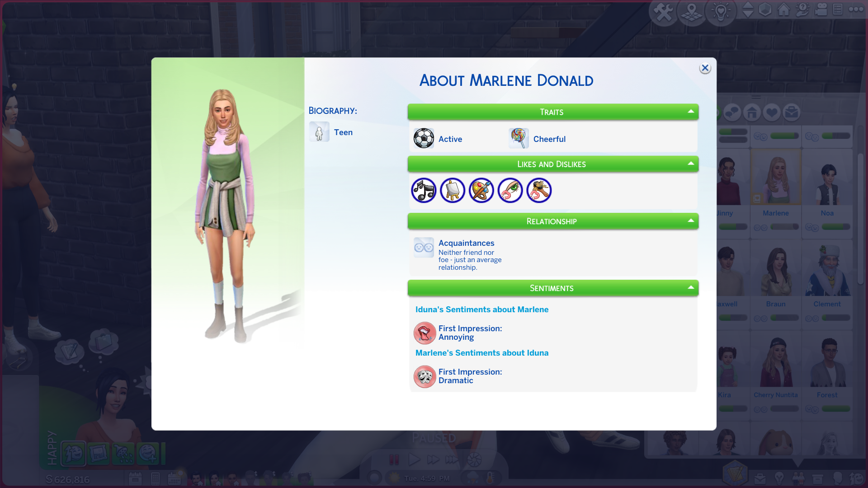Open the help question-mark icon
868x488 pixels.
802,9
